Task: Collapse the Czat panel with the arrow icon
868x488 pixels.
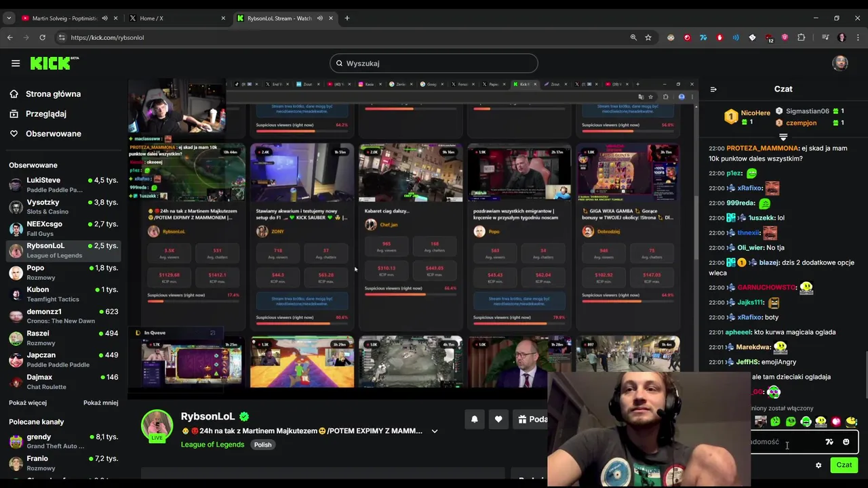Action: click(x=713, y=89)
